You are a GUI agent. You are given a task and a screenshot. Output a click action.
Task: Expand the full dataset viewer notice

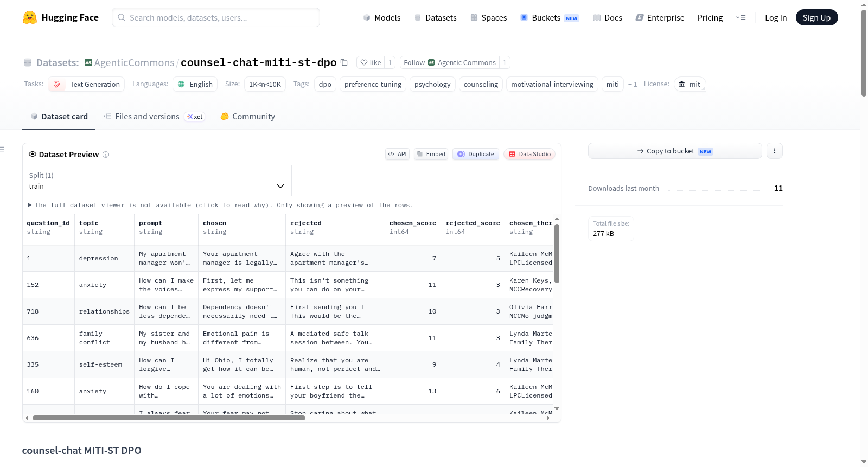click(220, 205)
